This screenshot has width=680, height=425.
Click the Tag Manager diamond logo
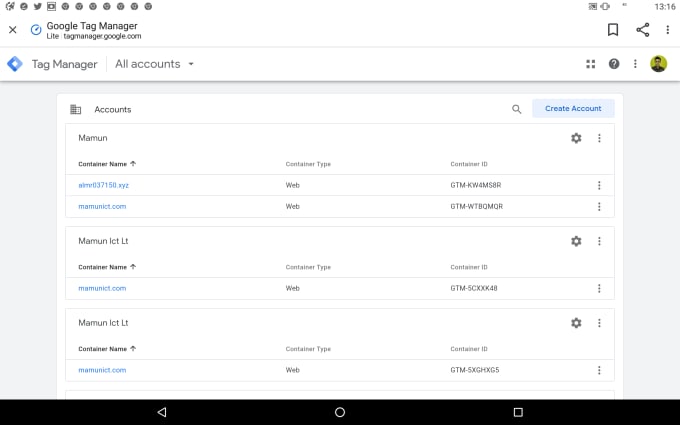(x=15, y=64)
